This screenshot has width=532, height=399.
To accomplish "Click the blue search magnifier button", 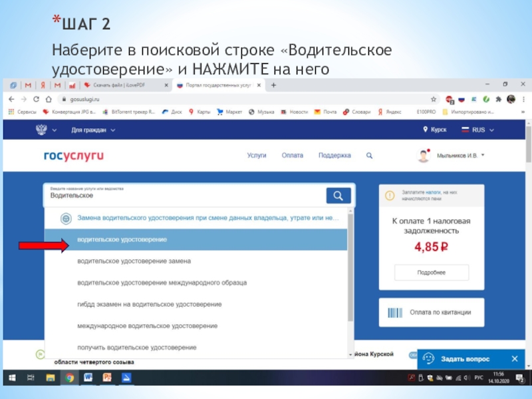I will [x=338, y=195].
